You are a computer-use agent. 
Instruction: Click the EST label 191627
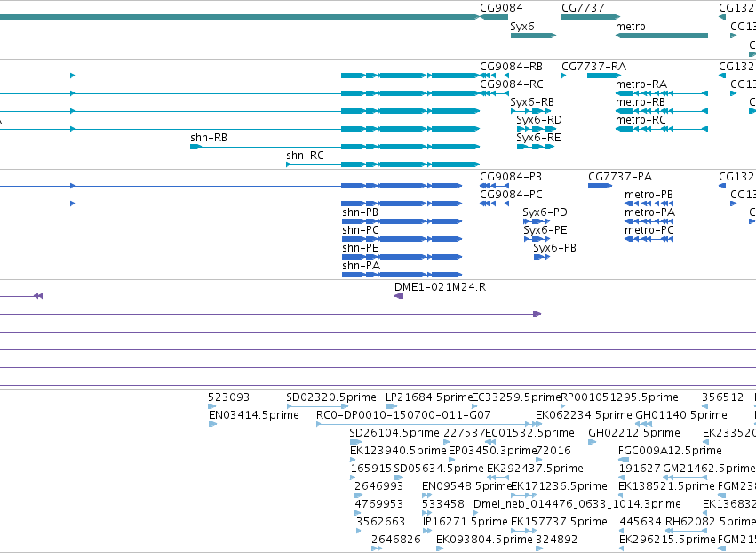tap(640, 469)
